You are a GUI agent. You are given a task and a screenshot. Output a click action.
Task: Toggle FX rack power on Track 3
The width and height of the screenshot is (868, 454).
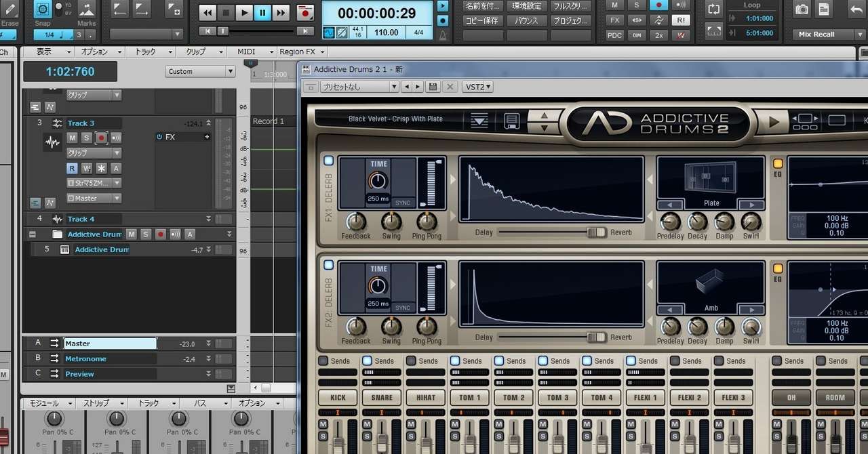click(159, 137)
